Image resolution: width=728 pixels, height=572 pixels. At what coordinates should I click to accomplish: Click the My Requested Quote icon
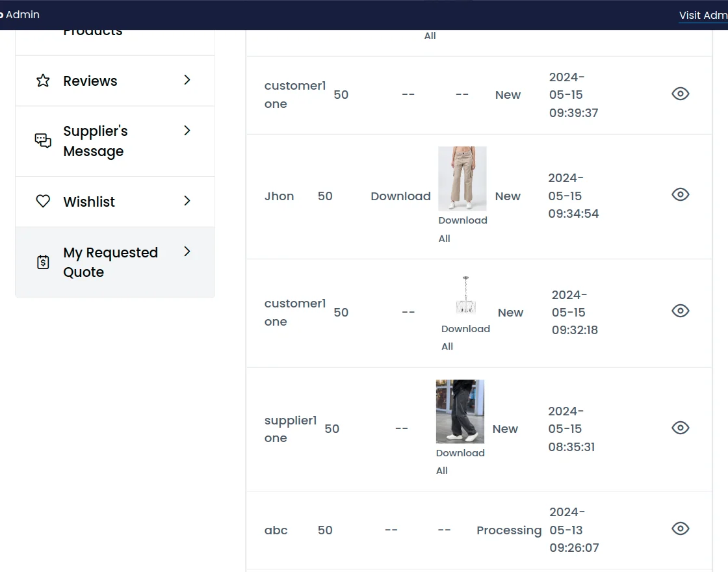43,262
